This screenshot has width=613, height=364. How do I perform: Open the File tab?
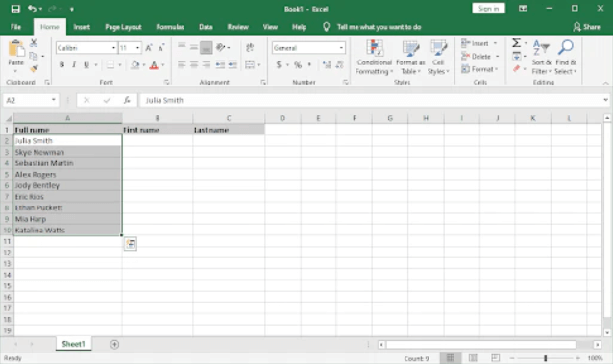point(15,27)
